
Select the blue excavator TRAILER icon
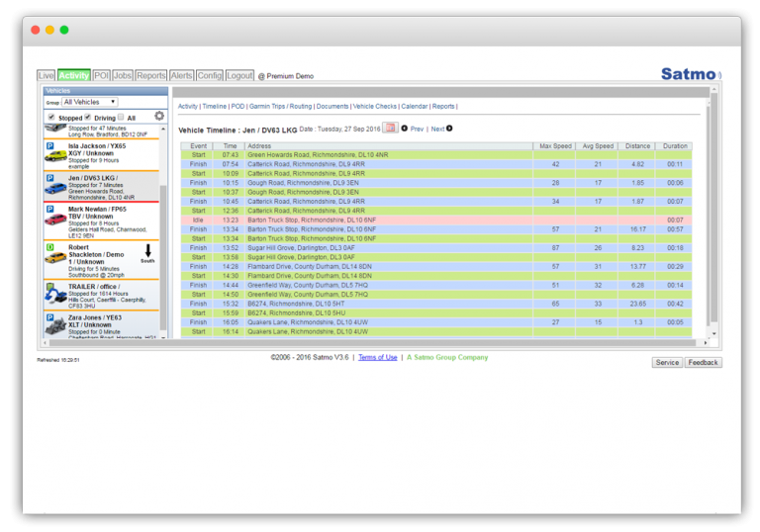pyautogui.click(x=55, y=293)
